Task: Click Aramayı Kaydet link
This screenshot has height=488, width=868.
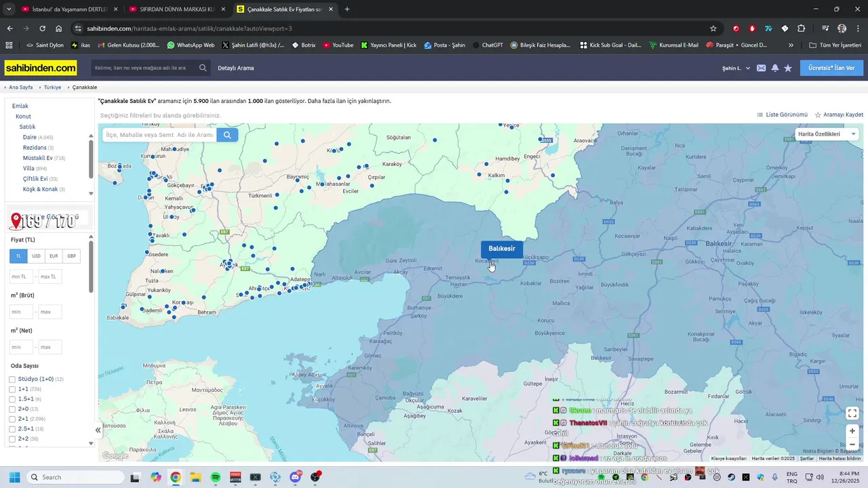Action: (839, 115)
